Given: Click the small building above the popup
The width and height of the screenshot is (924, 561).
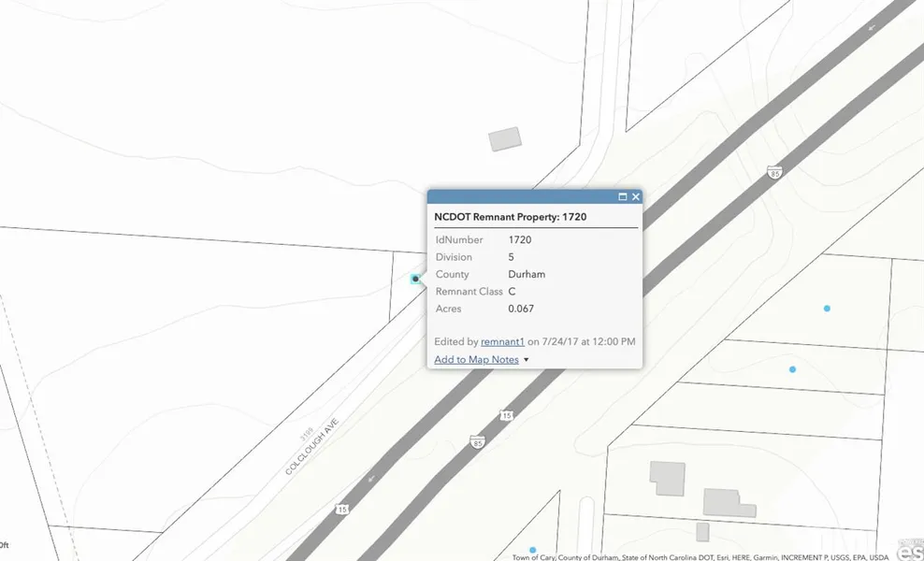Looking at the screenshot, I should [505, 139].
